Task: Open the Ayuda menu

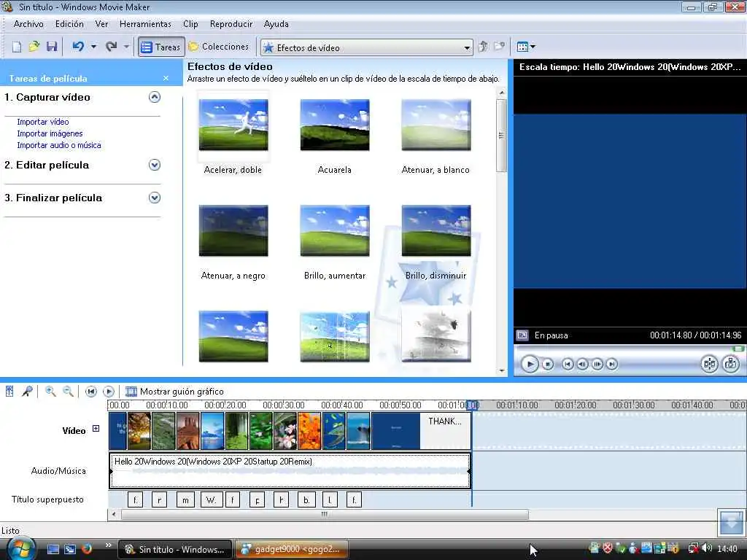Action: click(276, 24)
